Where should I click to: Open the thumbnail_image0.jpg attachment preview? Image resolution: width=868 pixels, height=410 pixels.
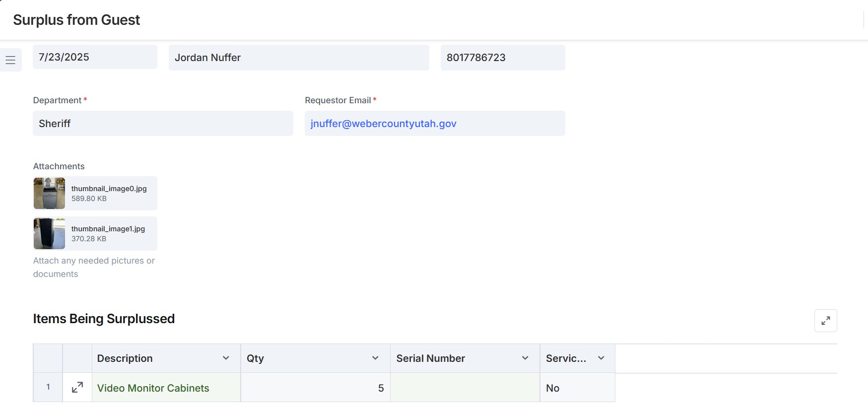click(x=49, y=193)
